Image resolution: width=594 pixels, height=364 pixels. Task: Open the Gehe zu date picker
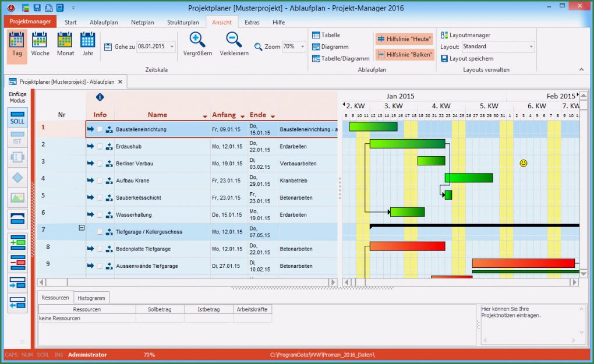(171, 46)
